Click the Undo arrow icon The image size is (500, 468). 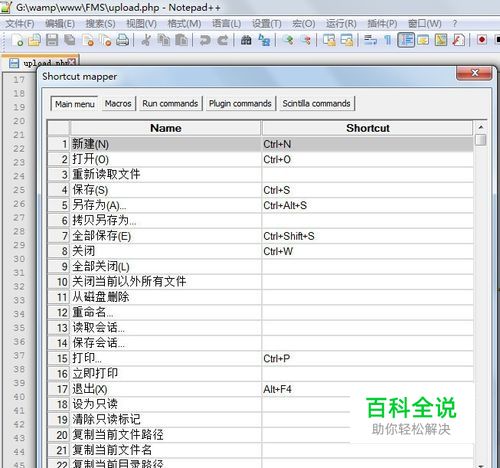[205, 40]
